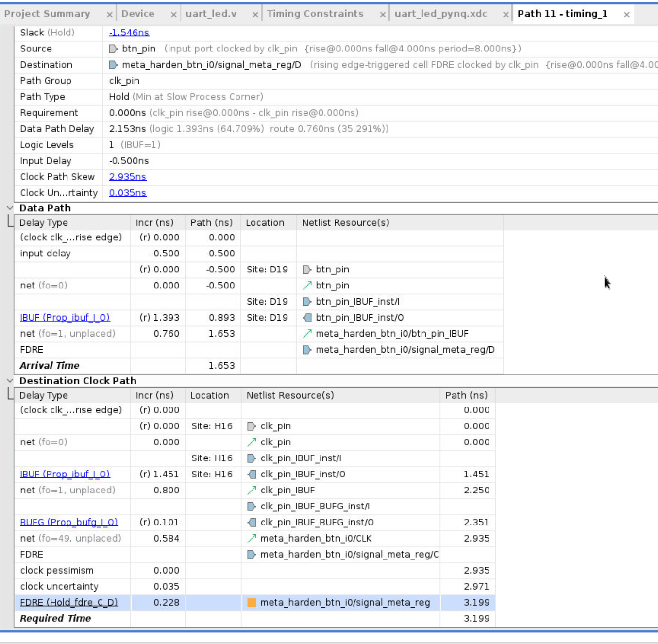The width and height of the screenshot is (658, 644).
Task: Click clk_pin_IBUF_inst/O output pin icon
Action: tap(252, 474)
